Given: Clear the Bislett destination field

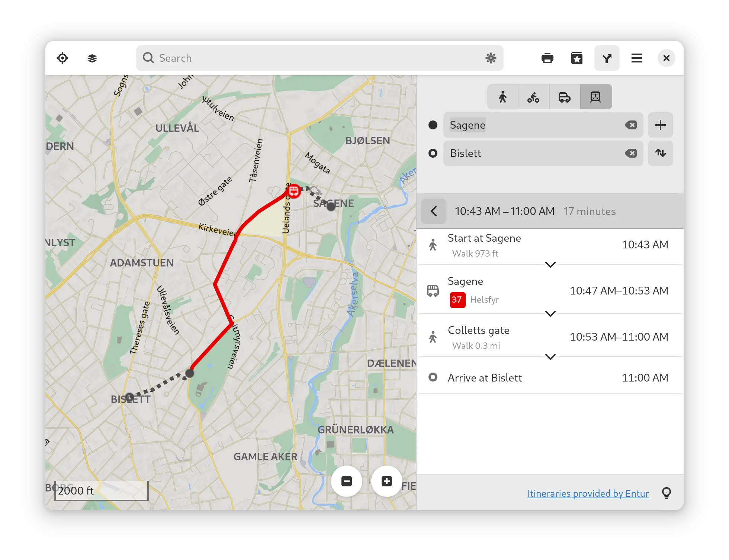Looking at the screenshot, I should click(631, 153).
